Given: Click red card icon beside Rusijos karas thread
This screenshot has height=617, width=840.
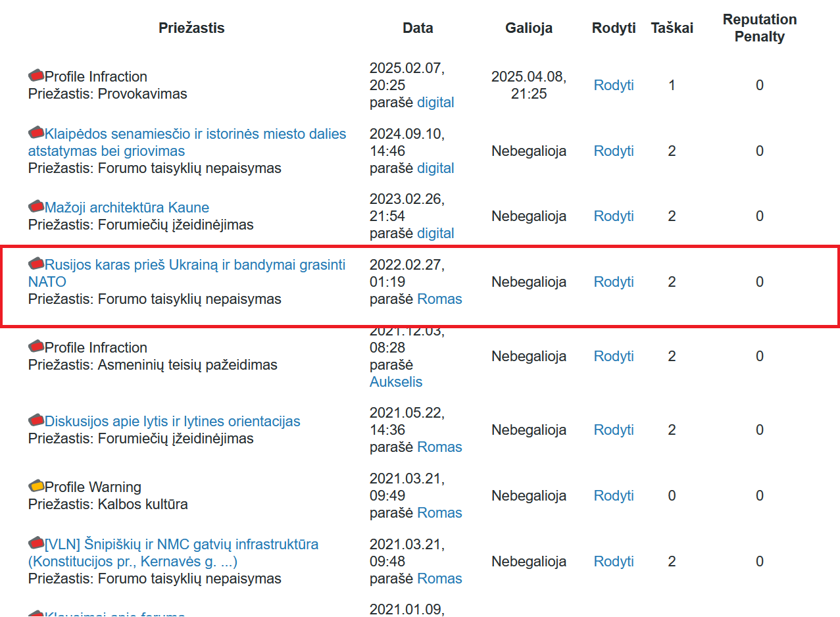Looking at the screenshot, I should coord(36,264).
